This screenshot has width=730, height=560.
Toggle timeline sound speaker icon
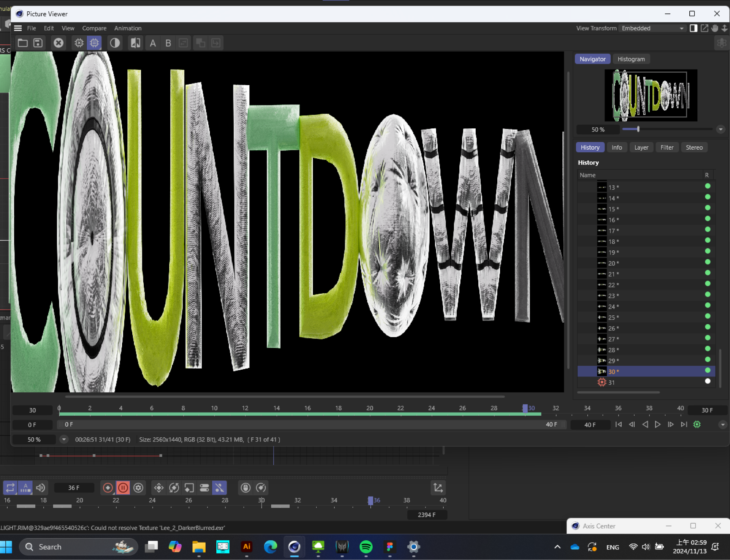(40, 487)
